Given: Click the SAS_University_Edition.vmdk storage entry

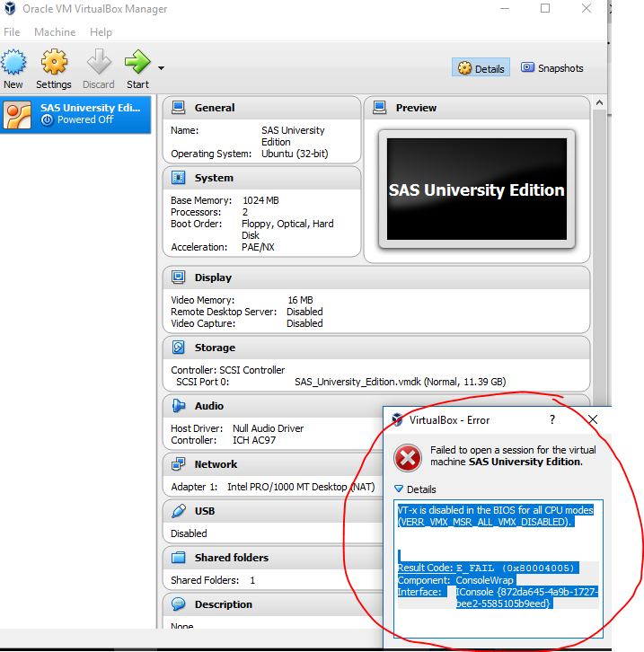Looking at the screenshot, I should (400, 382).
